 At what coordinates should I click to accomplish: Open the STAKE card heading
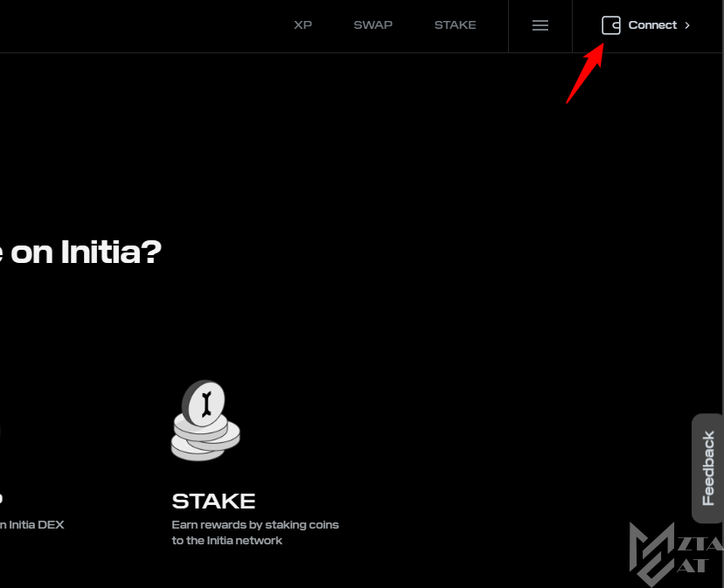[x=213, y=502]
